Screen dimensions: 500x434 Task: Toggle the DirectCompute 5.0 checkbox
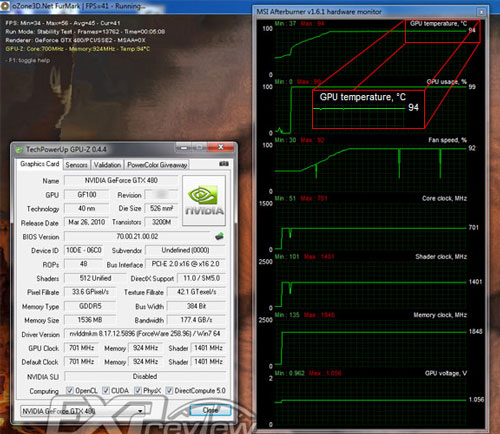click(x=169, y=390)
